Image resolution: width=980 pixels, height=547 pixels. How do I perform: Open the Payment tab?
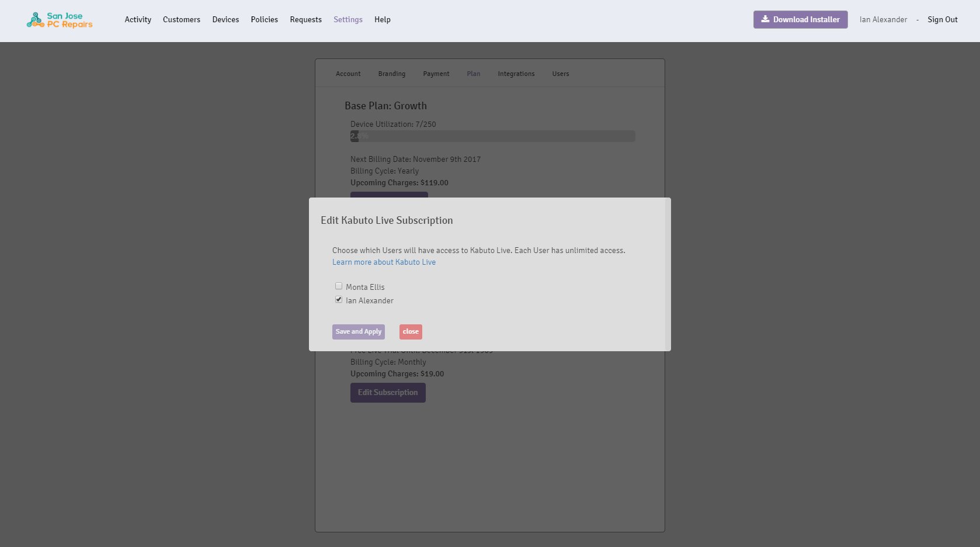pos(436,74)
